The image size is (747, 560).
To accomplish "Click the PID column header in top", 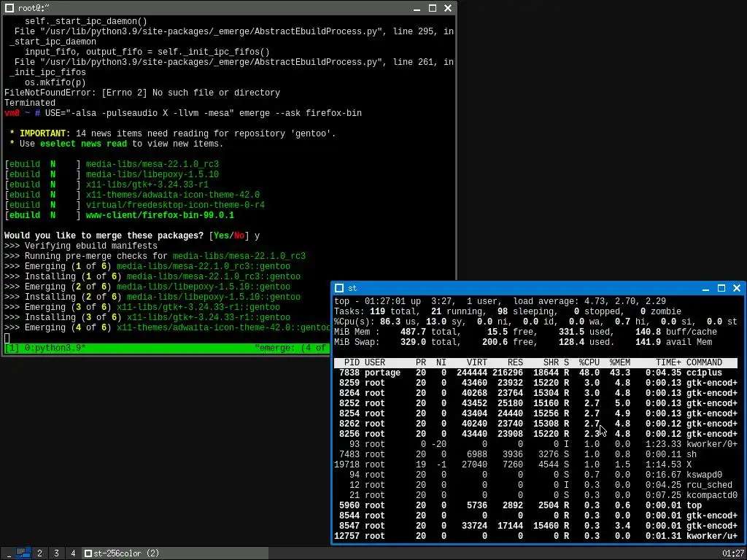I will click(352, 362).
